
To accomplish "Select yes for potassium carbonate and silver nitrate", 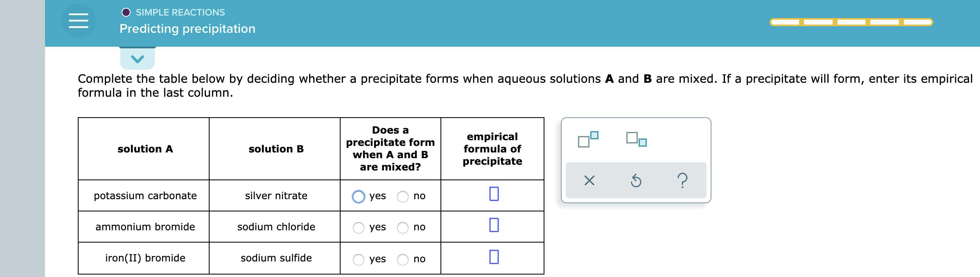I will (x=359, y=196).
